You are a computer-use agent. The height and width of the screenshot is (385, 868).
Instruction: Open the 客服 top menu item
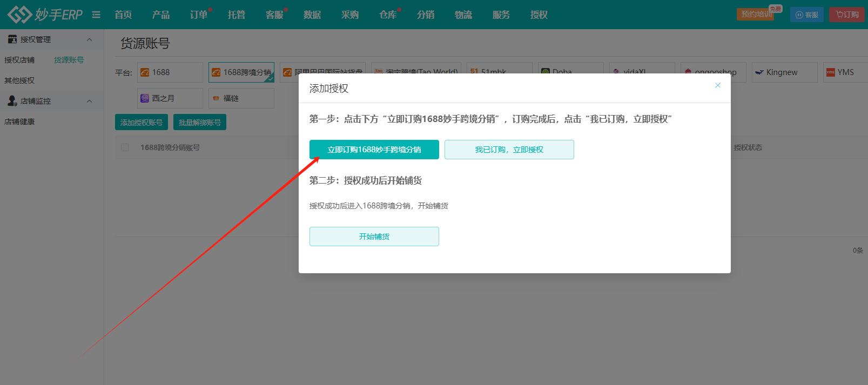coord(274,15)
